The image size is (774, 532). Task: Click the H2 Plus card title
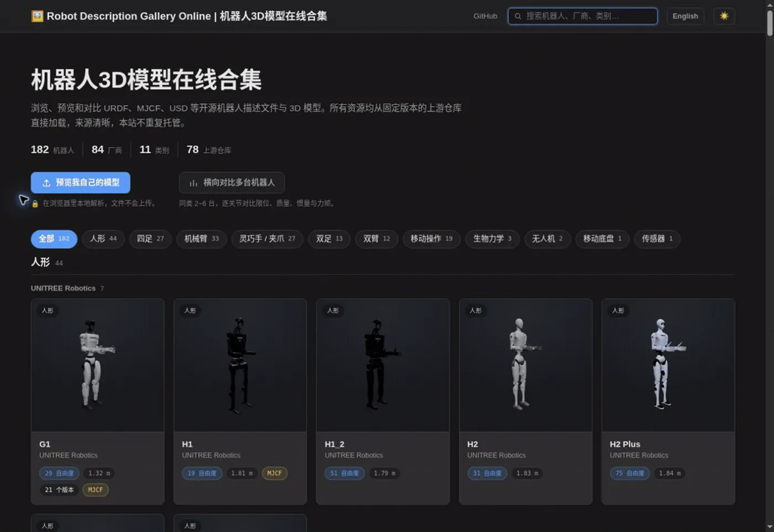tap(625, 444)
